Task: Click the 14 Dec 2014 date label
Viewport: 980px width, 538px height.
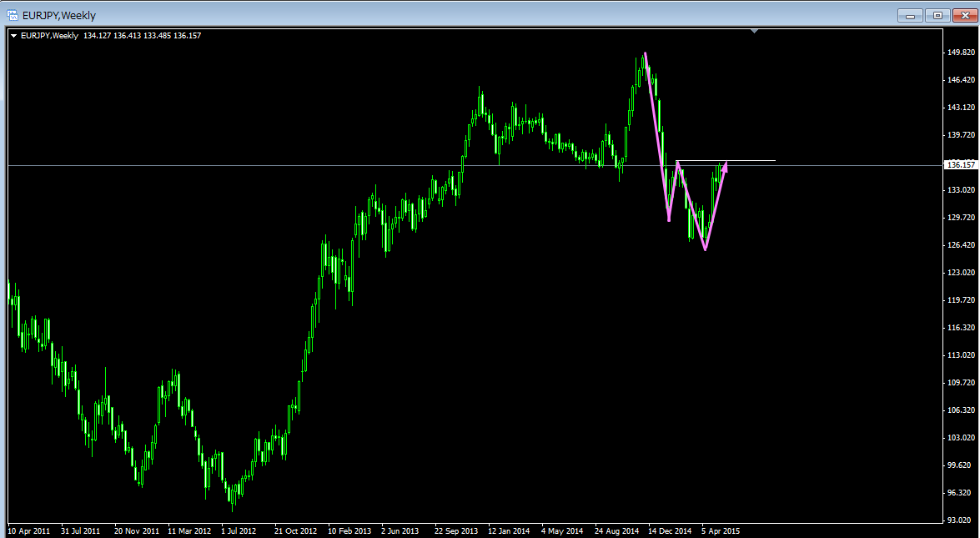Action: pos(671,530)
